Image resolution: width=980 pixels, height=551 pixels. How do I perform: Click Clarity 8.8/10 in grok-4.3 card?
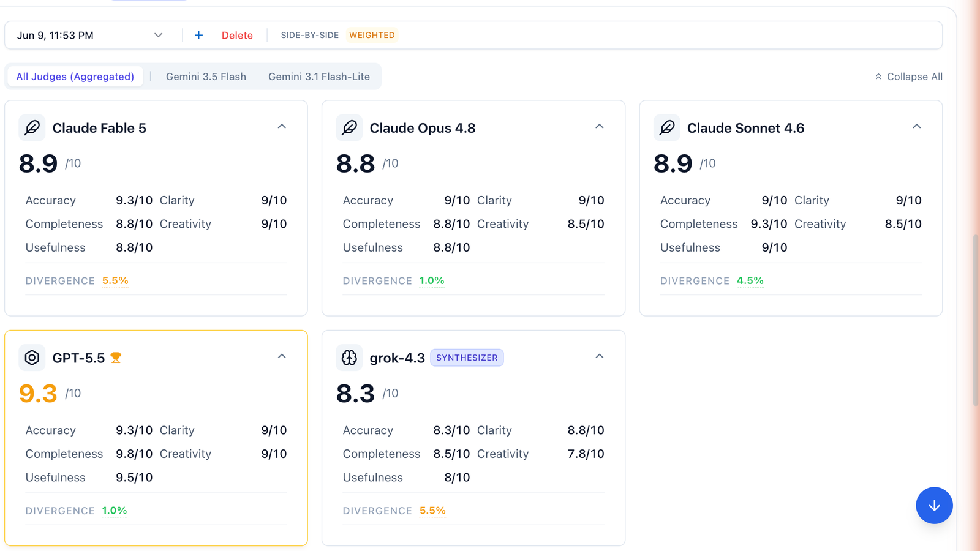point(541,430)
